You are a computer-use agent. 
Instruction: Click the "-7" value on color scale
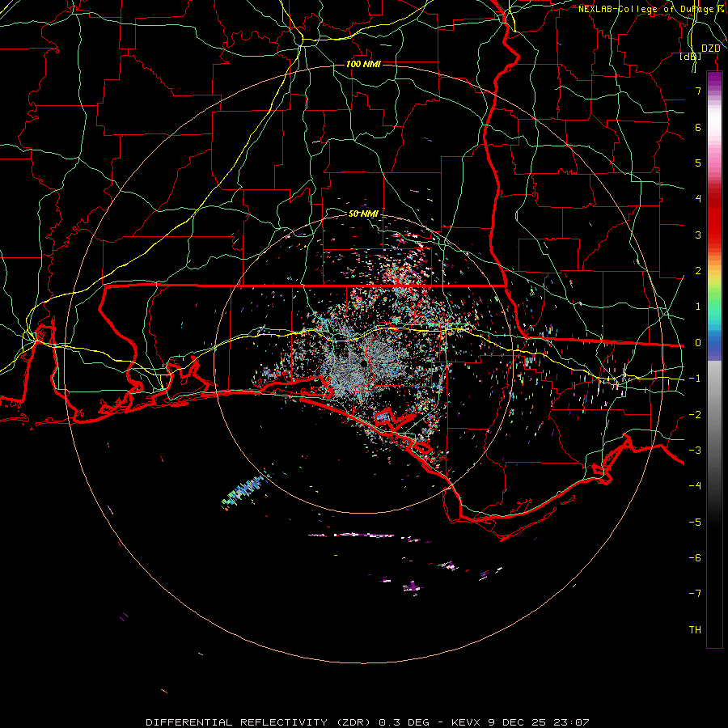tap(695, 594)
